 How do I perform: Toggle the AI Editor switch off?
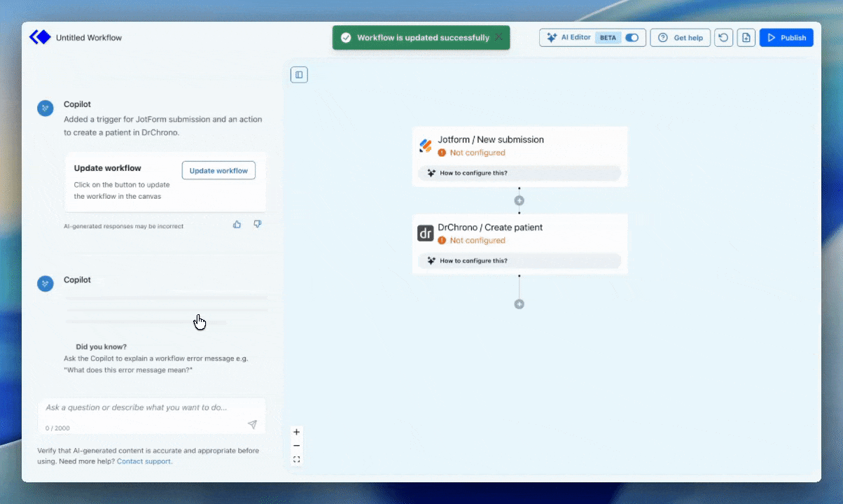coord(632,38)
